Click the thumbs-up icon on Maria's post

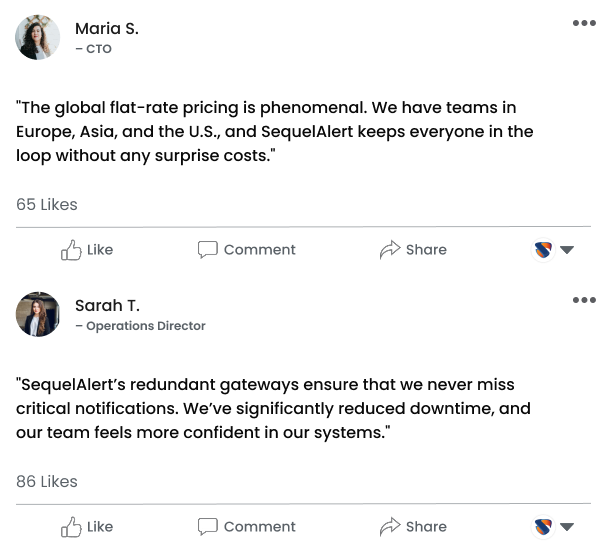click(x=71, y=250)
